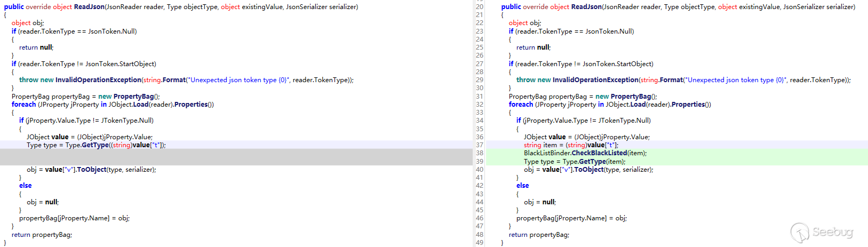This screenshot has width=868, height=247.
Task: Click 'obj = null;' in the left pane
Action: (x=43, y=202)
